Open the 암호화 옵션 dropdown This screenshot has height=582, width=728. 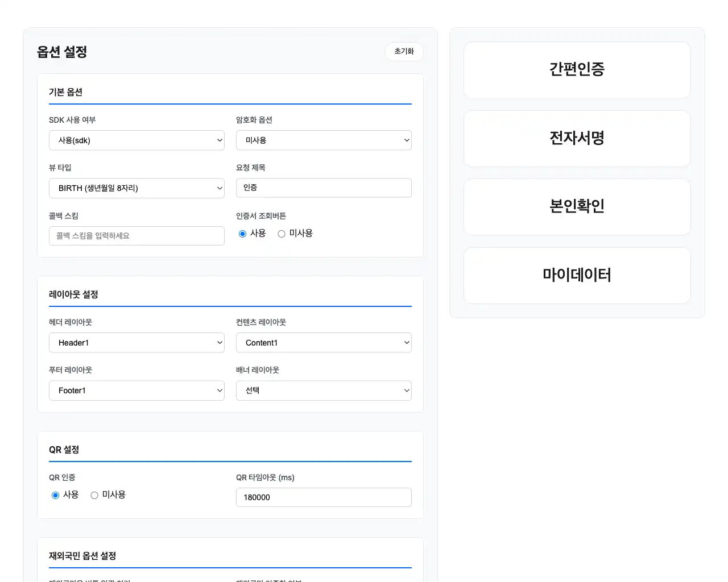coord(324,140)
